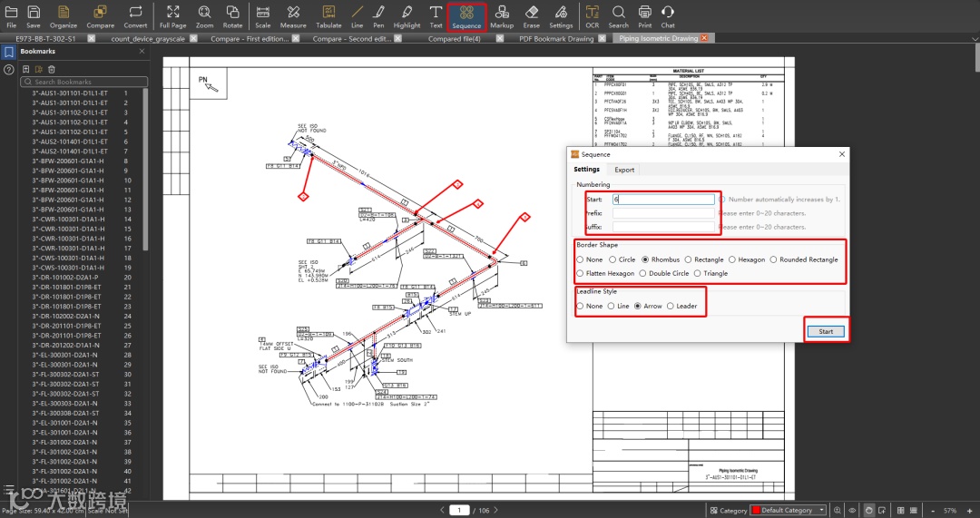980x518 pixels.
Task: Activate the Highlight tool
Action: point(407,17)
